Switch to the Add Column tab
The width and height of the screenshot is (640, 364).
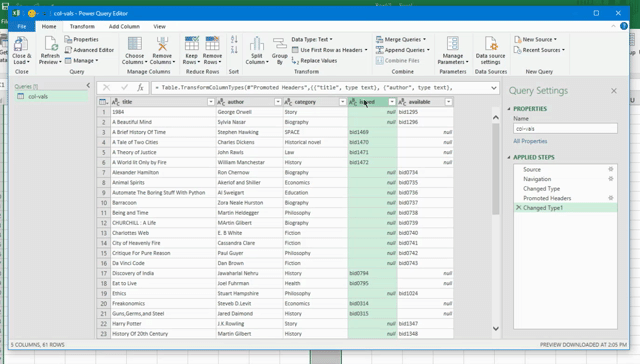pos(124,26)
